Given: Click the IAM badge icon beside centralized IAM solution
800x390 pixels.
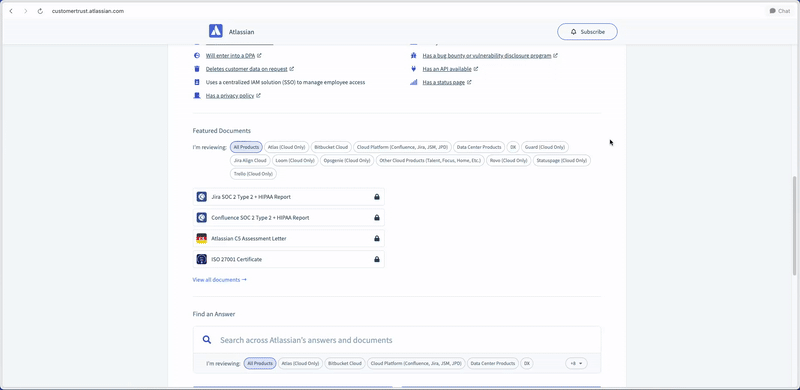Looking at the screenshot, I should (197, 82).
